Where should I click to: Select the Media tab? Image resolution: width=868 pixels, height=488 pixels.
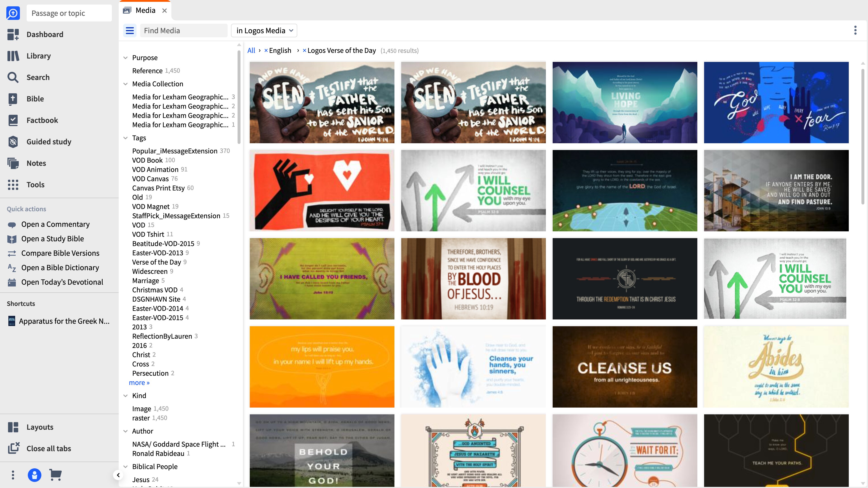tap(145, 10)
